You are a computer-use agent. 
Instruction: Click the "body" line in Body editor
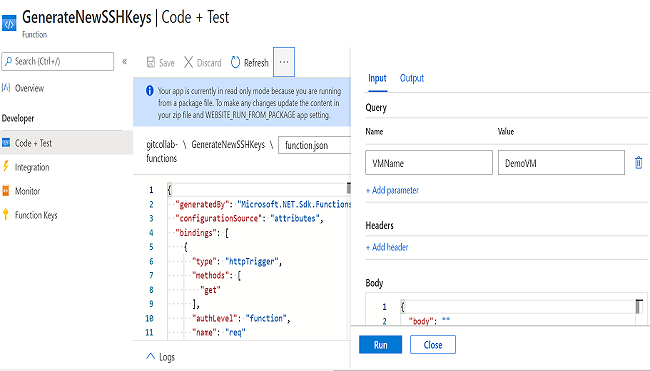pos(429,320)
